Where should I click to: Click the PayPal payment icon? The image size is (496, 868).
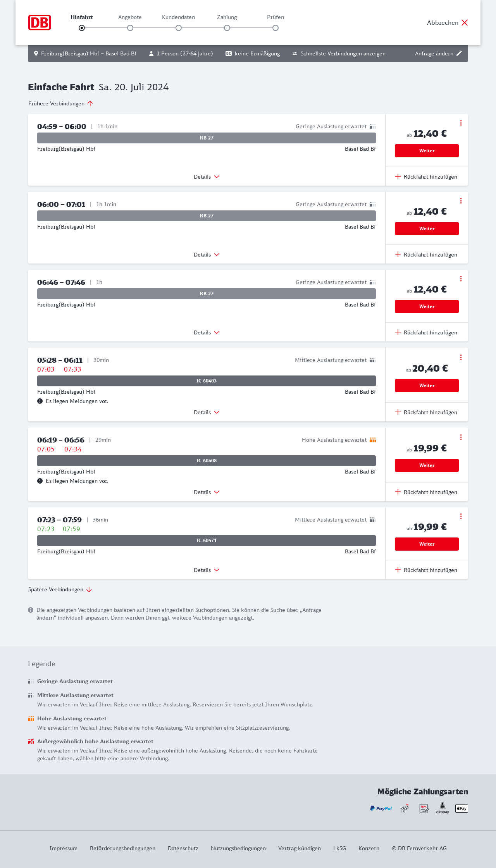(x=381, y=808)
